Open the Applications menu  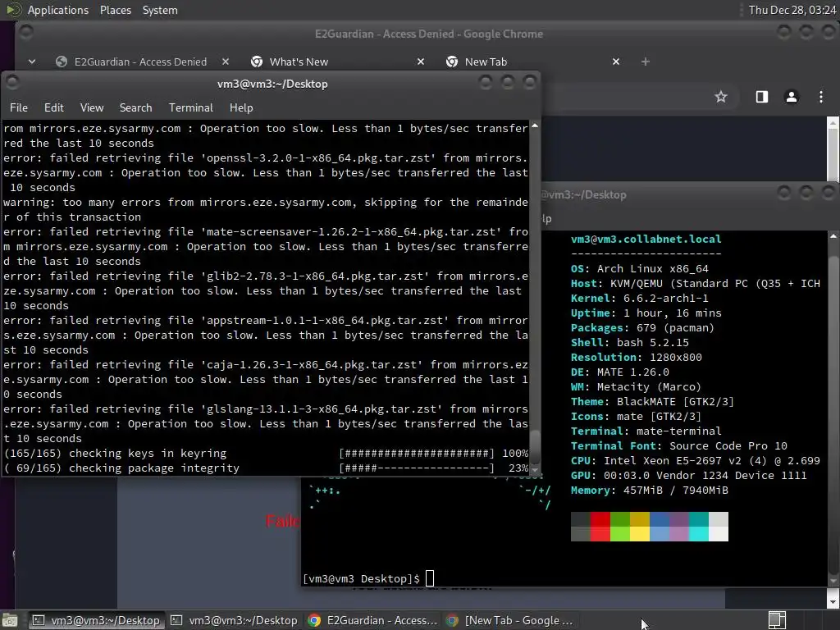(x=58, y=10)
